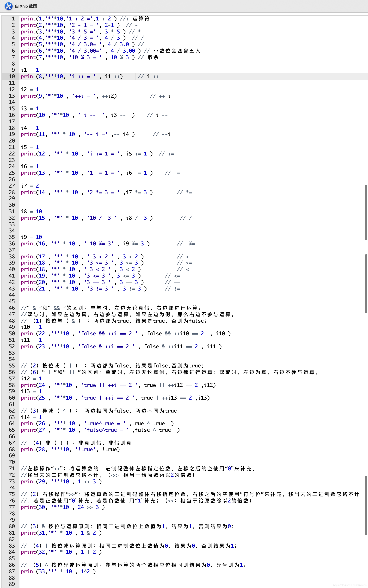Click the 'i9 = 10' assignment
The image size is (368, 588).
coord(31,237)
